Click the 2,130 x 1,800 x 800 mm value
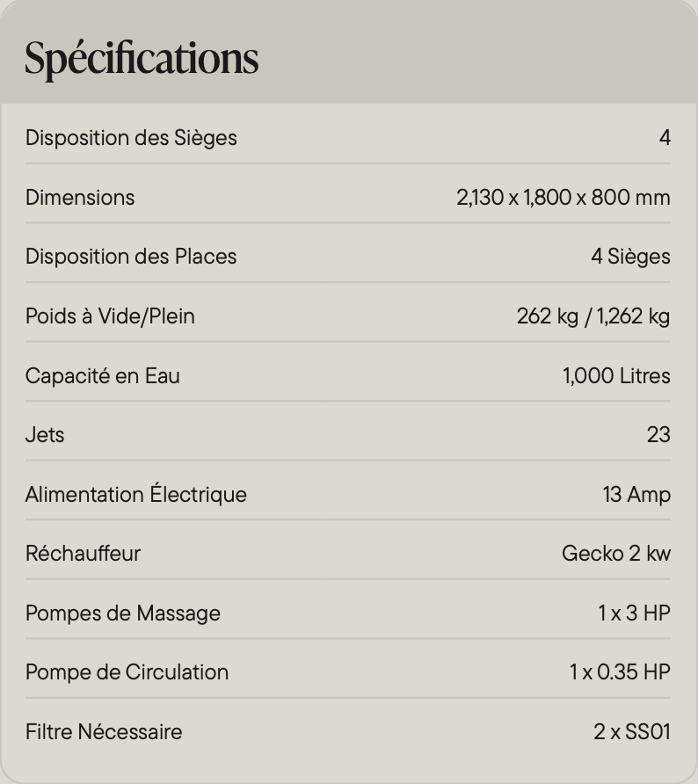Image resolution: width=698 pixels, height=784 pixels. pyautogui.click(x=563, y=198)
